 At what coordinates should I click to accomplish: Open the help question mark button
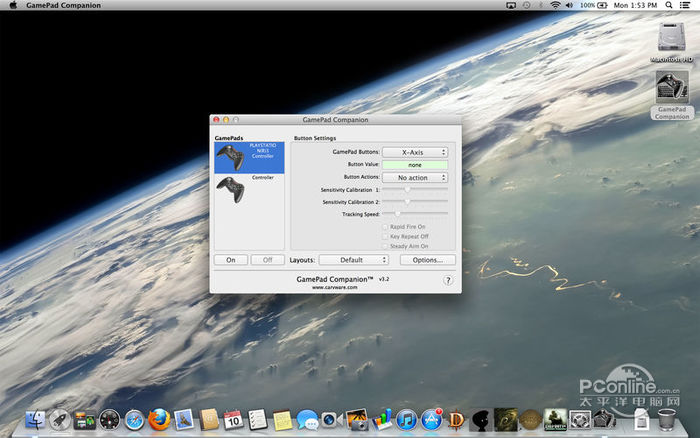448,280
